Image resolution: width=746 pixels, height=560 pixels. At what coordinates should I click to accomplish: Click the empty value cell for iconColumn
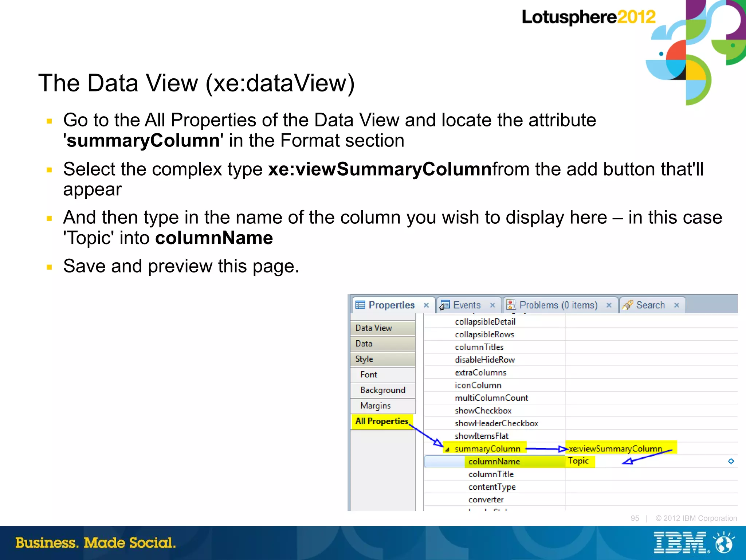click(651, 385)
